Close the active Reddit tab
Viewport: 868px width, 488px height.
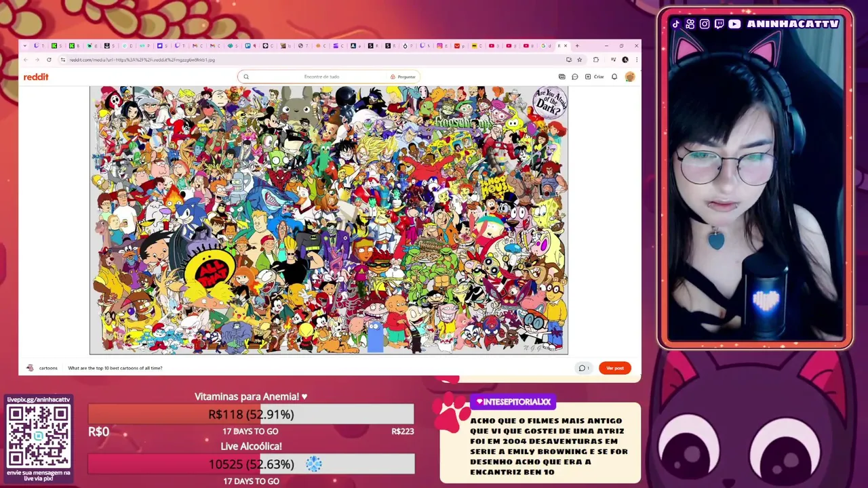pyautogui.click(x=566, y=45)
